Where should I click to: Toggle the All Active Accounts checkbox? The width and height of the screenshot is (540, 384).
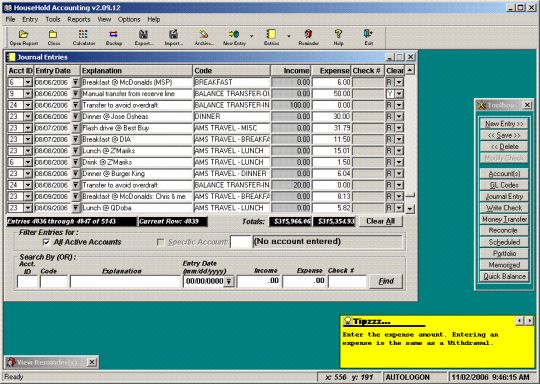46,242
